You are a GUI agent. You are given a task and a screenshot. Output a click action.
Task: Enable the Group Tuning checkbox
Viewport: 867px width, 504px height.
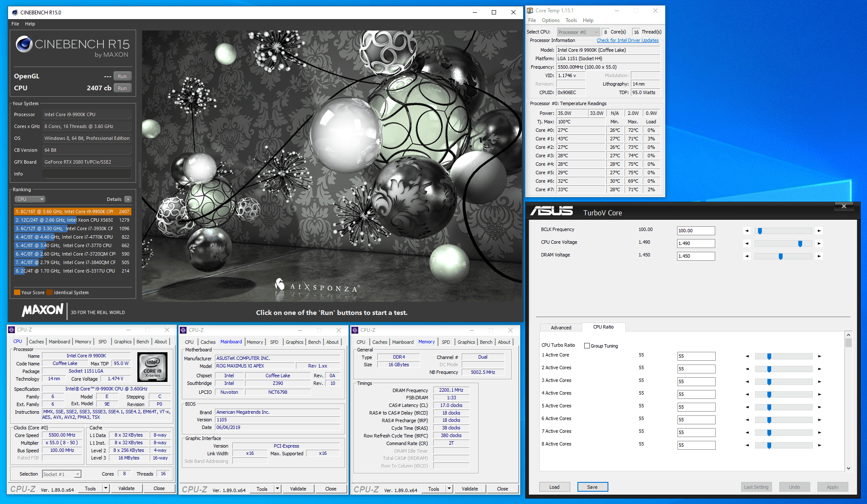[587, 346]
